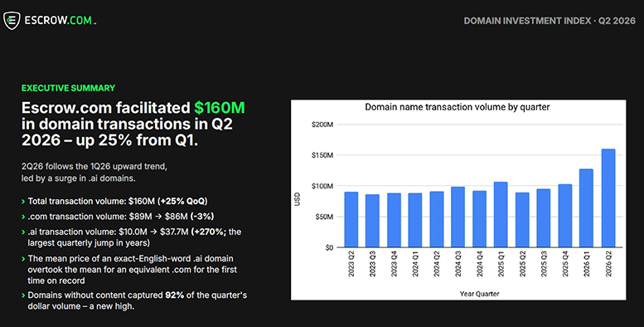Click the chevron before 'Total transaction volume'
This screenshot has width=644, height=327.
[x=23, y=202]
